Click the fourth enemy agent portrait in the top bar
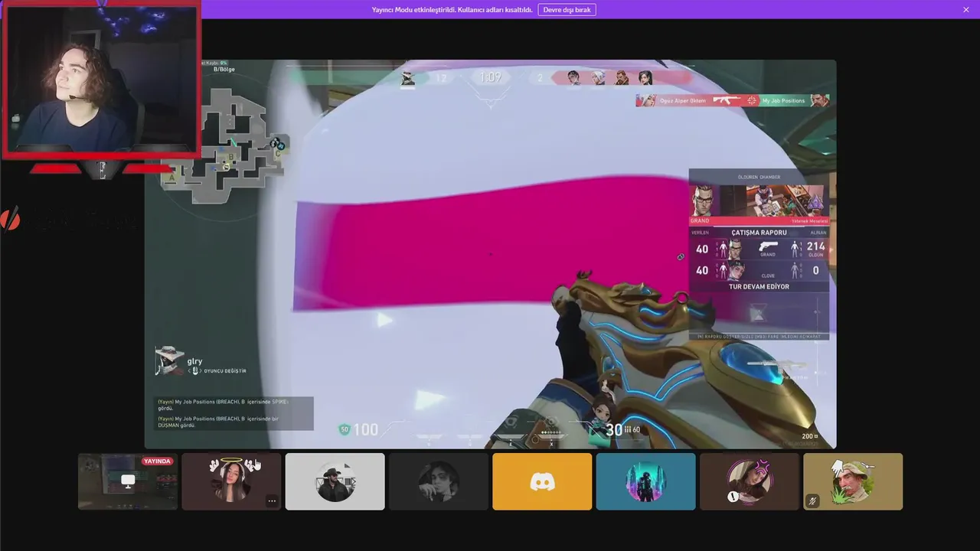Viewport: 980px width, 551px height. (x=645, y=78)
